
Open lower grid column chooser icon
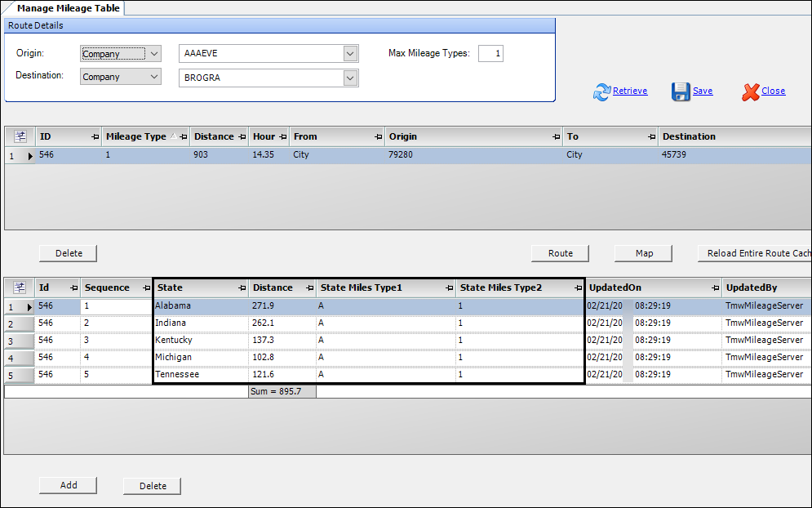(20, 287)
